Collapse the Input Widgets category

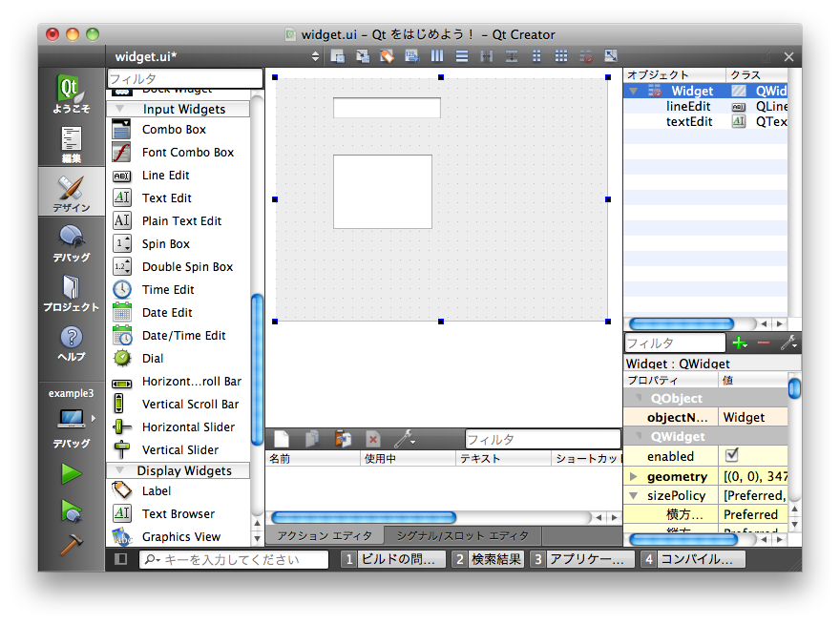pyautogui.click(x=120, y=110)
